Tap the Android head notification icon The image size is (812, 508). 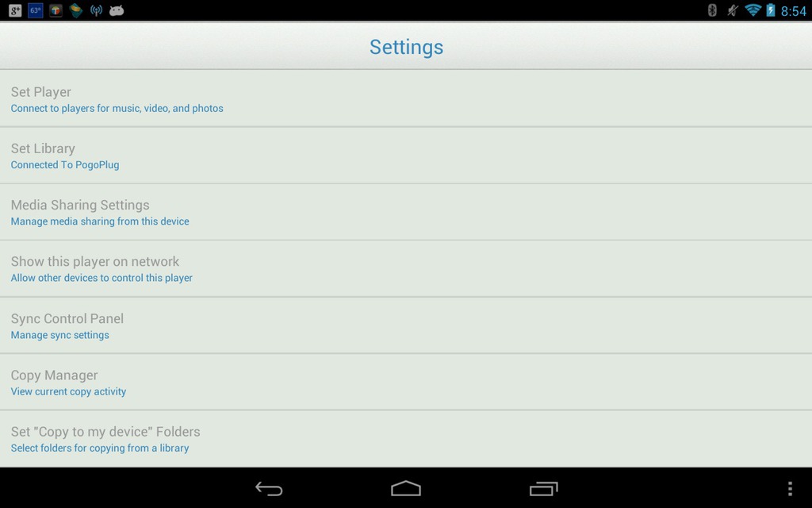coord(117,10)
